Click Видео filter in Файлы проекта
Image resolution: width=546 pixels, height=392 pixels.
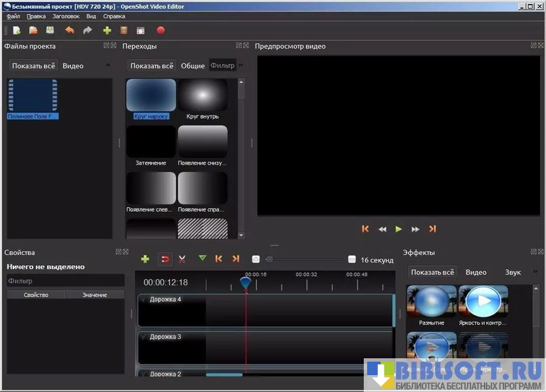click(x=73, y=66)
